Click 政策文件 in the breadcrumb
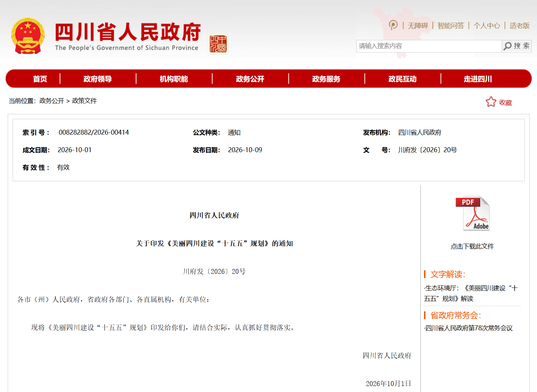The width and height of the screenshot is (537, 392). coord(85,101)
